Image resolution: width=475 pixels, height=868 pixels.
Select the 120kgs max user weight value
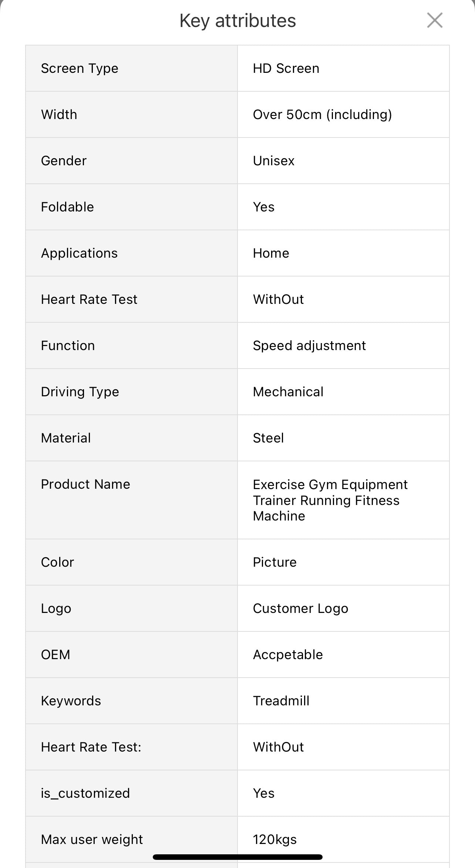(274, 840)
